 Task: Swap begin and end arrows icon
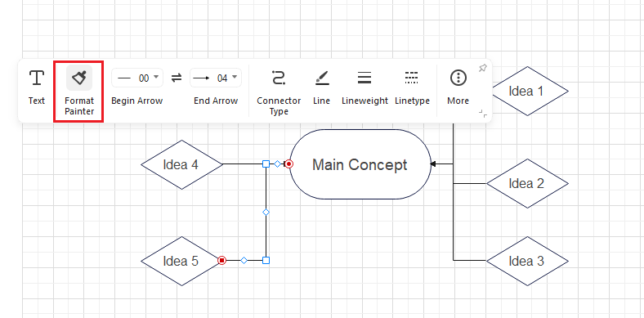177,78
